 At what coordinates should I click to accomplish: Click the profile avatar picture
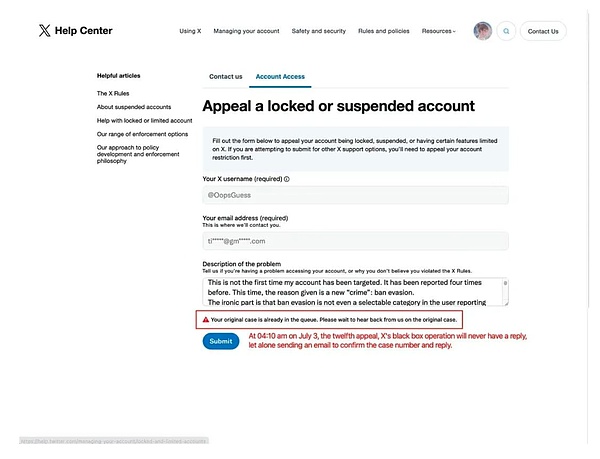(x=482, y=31)
